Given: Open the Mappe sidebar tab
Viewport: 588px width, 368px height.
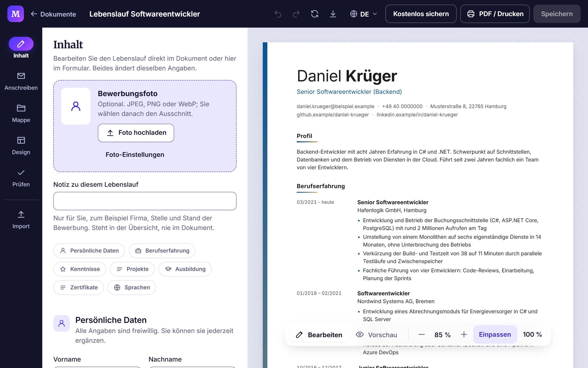Looking at the screenshot, I should 21,114.
